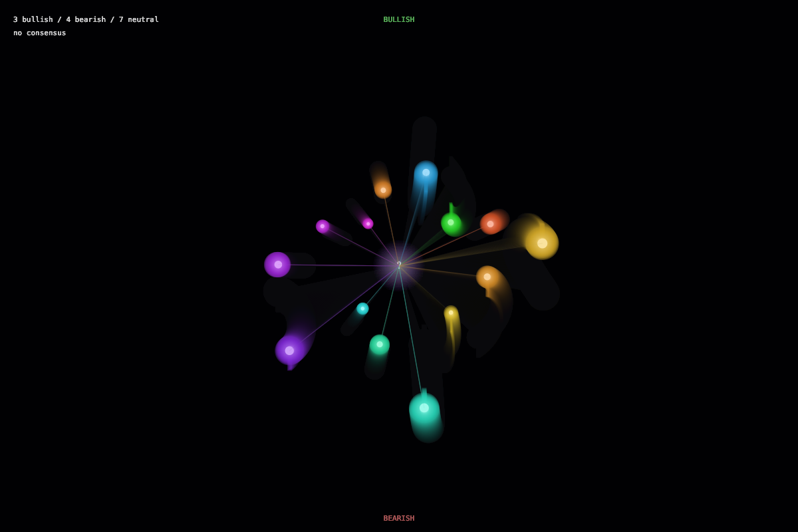Select the small cyan orb below-left of center
This screenshot has height=532, width=798.
click(x=362, y=309)
